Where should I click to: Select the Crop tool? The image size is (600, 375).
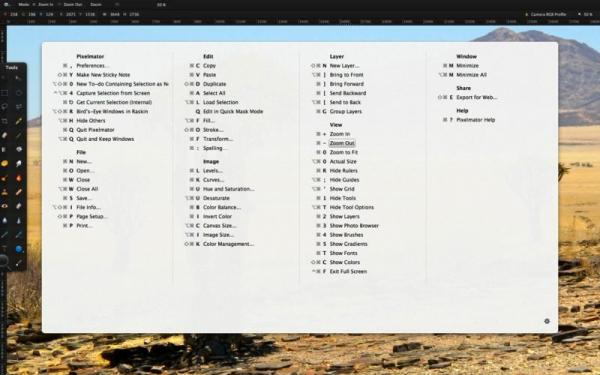[x=5, y=121]
